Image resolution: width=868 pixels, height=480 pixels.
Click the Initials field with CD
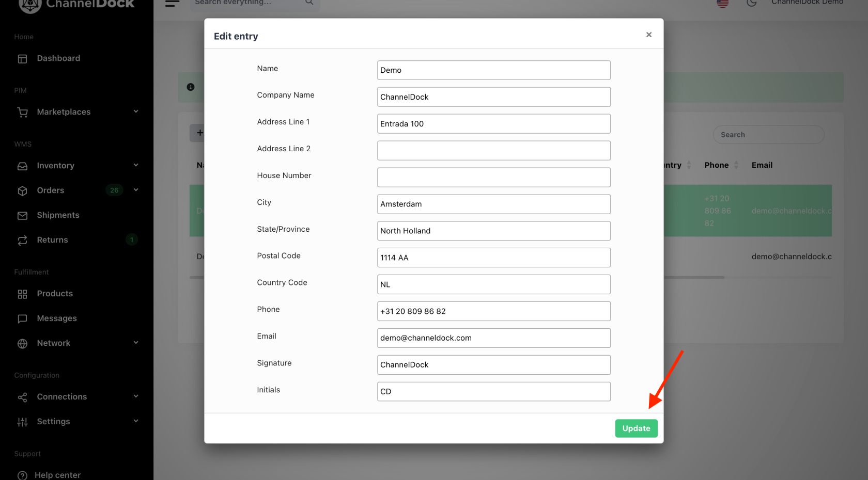494,392
